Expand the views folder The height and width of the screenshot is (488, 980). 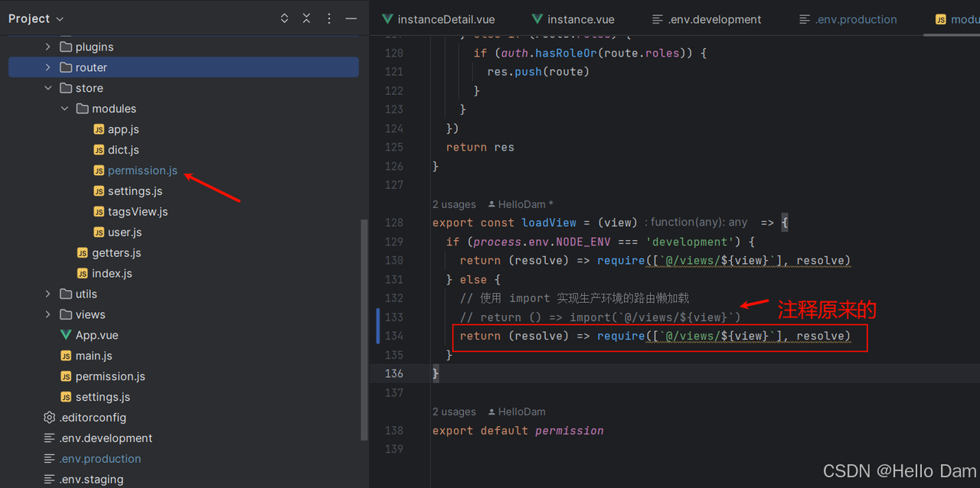[x=48, y=314]
